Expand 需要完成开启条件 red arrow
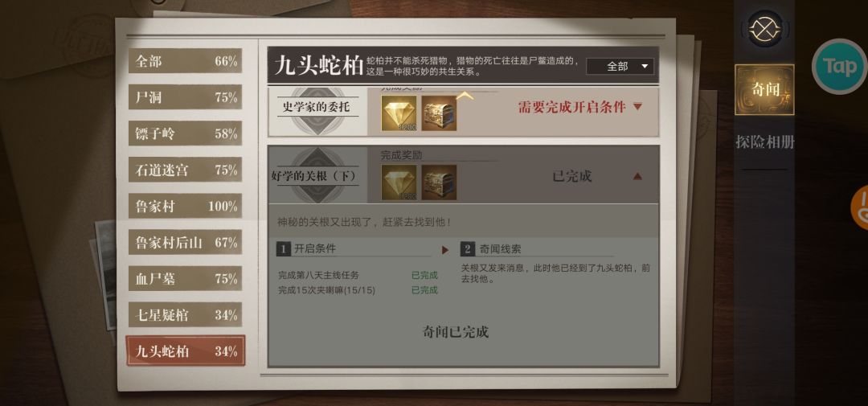The height and width of the screenshot is (406, 868). pos(637,106)
